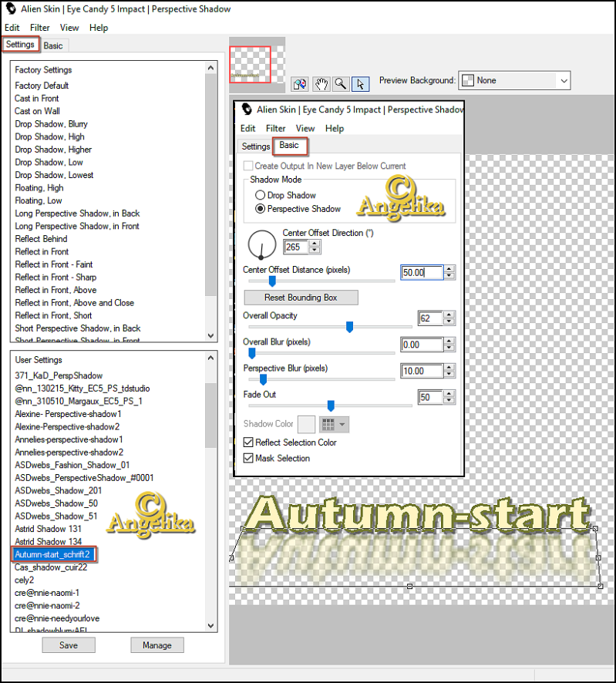Image resolution: width=616 pixels, height=683 pixels.
Task: Click the Fade Out slider handle
Action: (x=331, y=406)
